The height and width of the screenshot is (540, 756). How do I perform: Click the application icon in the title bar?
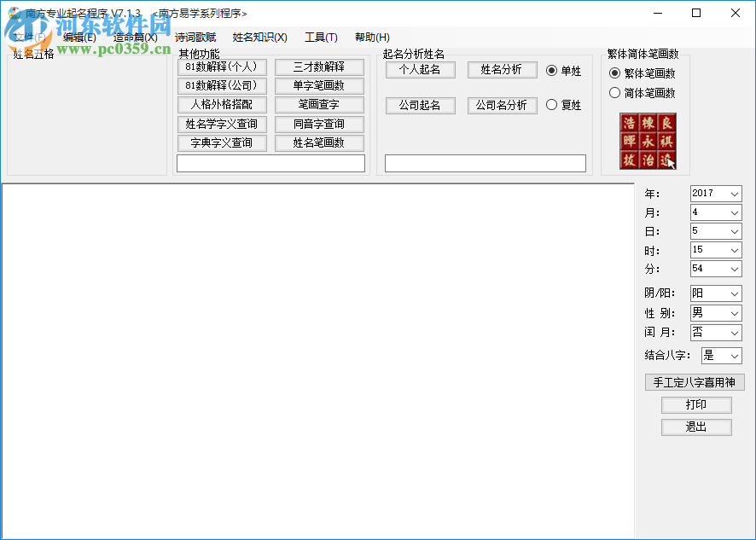[x=14, y=13]
